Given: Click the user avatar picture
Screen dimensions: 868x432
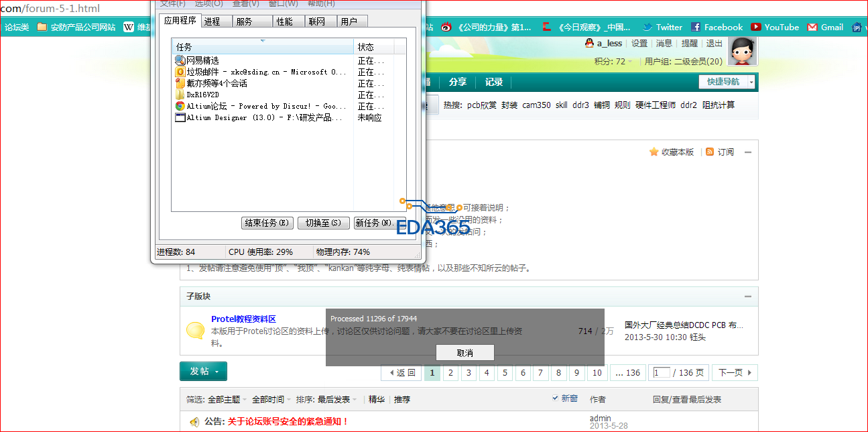Looking at the screenshot, I should pyautogui.click(x=743, y=51).
